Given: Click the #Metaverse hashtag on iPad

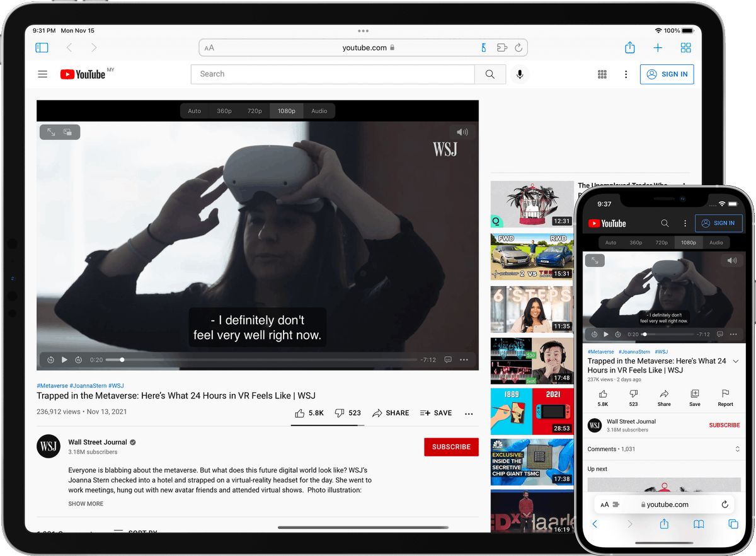Looking at the screenshot, I should click(x=52, y=385).
